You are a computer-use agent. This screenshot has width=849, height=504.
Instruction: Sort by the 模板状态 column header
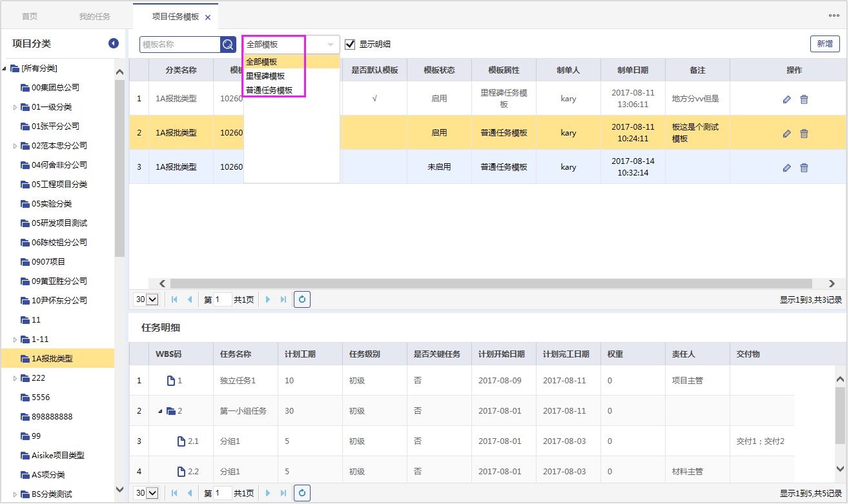[439, 70]
